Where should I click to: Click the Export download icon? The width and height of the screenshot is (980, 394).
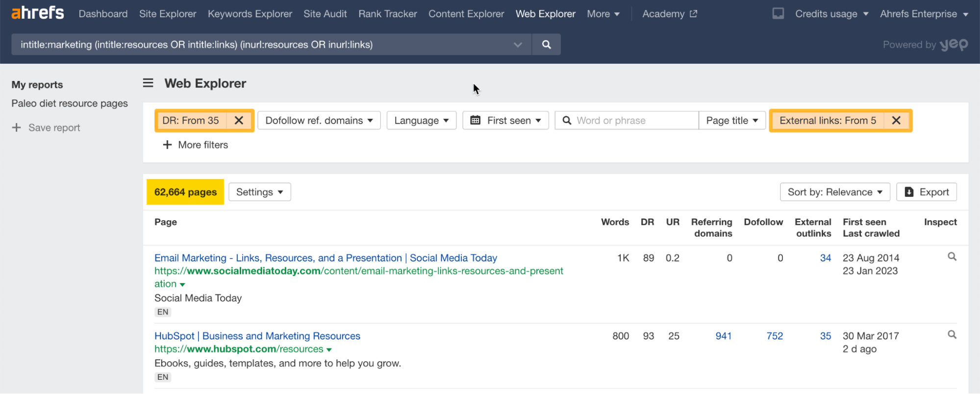pyautogui.click(x=909, y=192)
